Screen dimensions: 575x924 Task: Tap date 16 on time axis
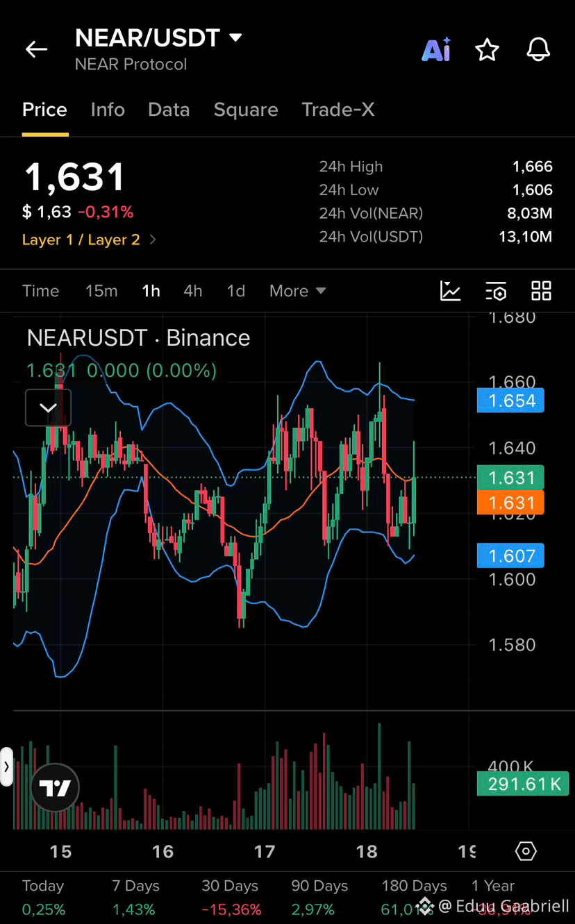coord(162,852)
